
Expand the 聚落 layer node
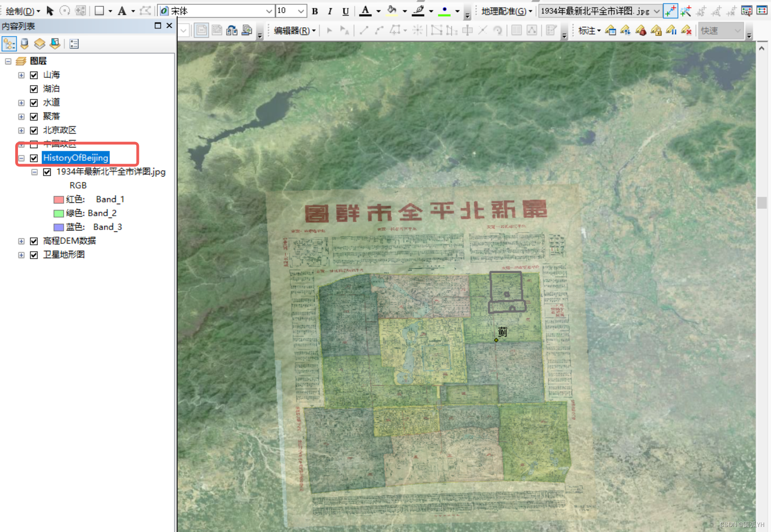pyautogui.click(x=21, y=116)
